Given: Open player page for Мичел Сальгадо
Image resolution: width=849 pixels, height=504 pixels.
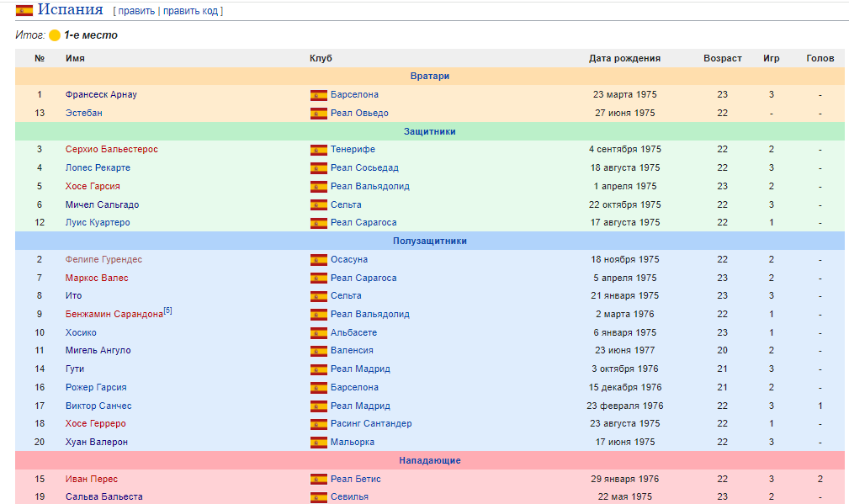Looking at the screenshot, I should pyautogui.click(x=103, y=204).
